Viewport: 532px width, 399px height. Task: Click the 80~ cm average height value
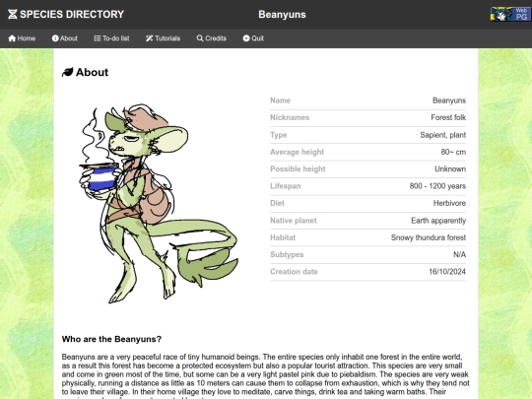[x=453, y=152]
